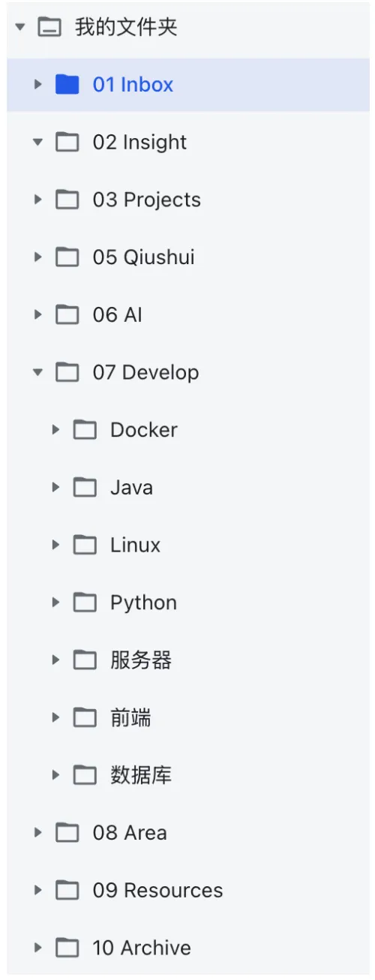Click the folder icon beside 数据库
375x980 pixels.
coord(85,775)
